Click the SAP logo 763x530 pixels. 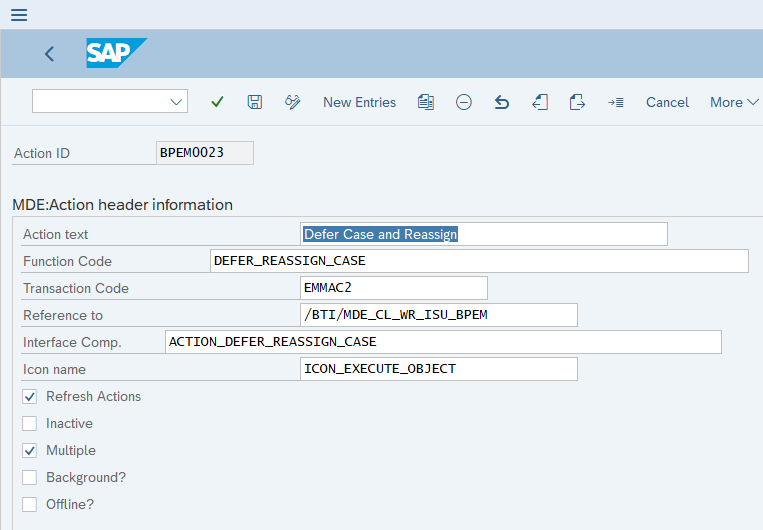pos(115,53)
